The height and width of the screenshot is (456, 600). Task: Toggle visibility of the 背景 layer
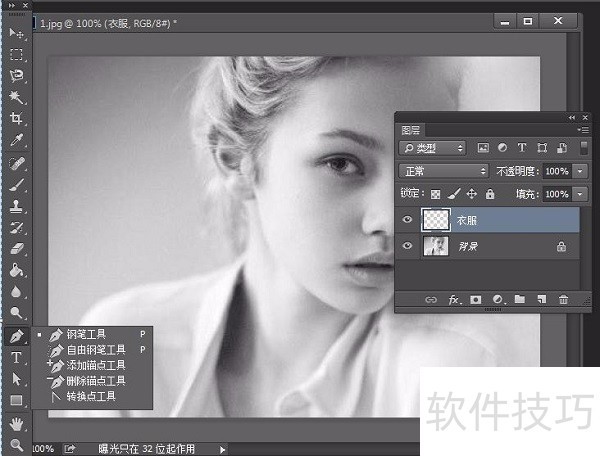[x=407, y=246]
